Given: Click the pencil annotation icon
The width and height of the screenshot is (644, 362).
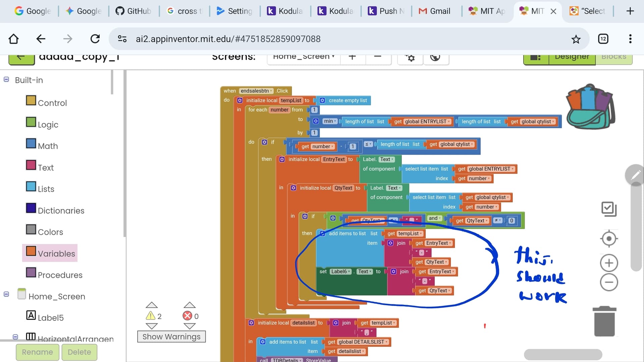Looking at the screenshot, I should (x=635, y=175).
